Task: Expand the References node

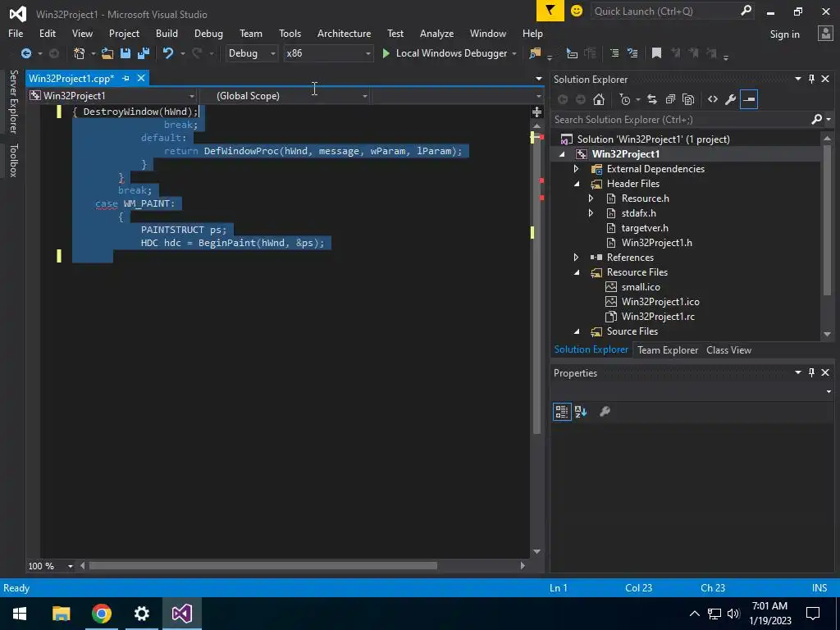Action: 577,258
